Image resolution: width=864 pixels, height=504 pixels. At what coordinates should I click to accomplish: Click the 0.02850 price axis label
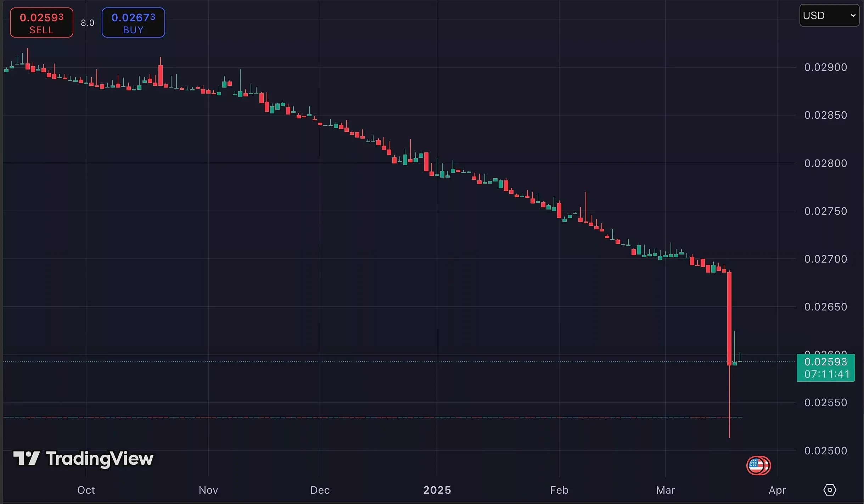click(825, 115)
